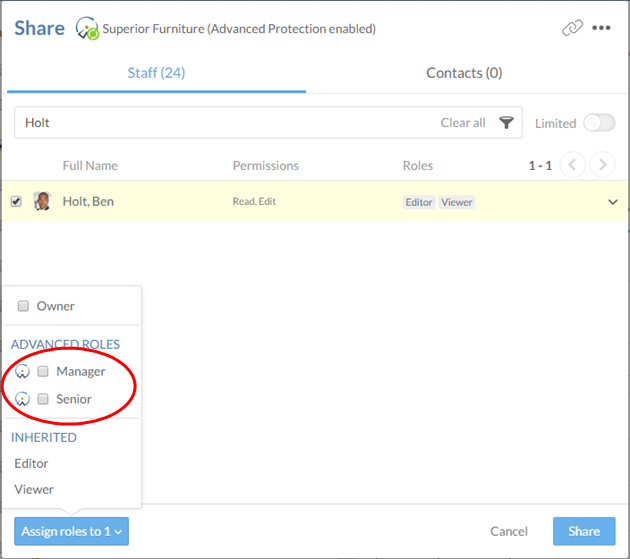Enable the Limited toggle switch
Image resolution: width=630 pixels, height=559 pixels.
click(x=599, y=123)
